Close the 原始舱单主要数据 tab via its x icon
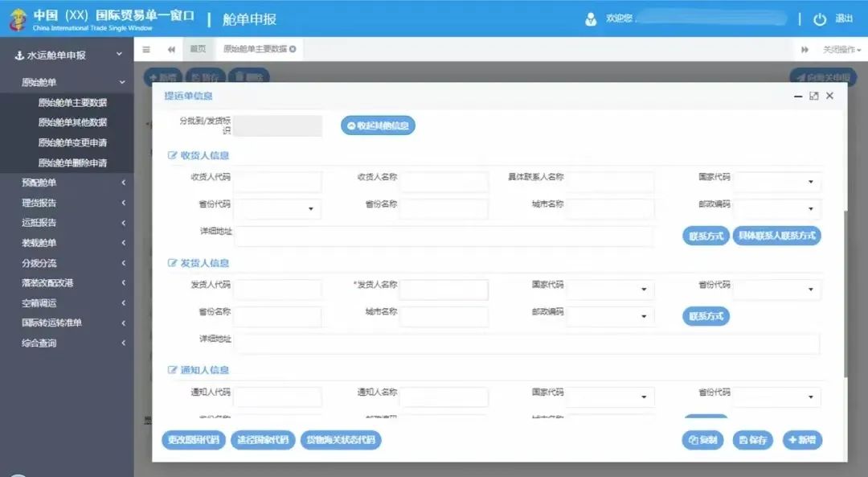 (293, 49)
